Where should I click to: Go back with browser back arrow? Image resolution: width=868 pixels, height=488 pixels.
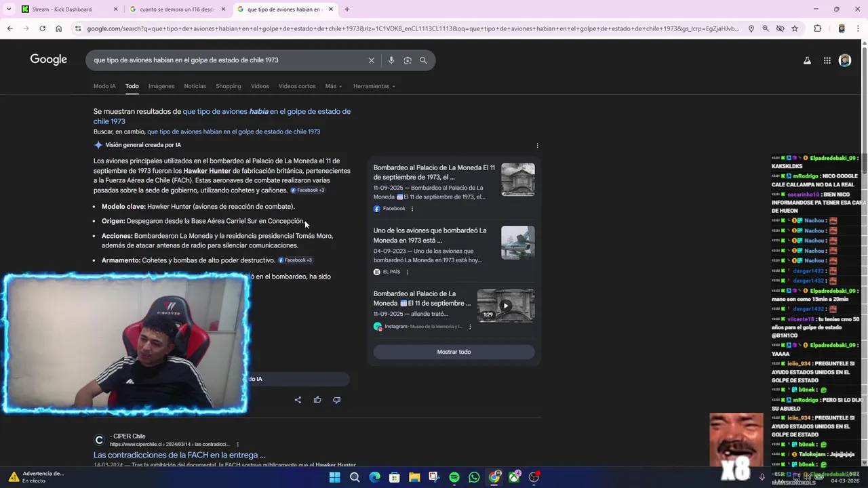tap(10, 28)
